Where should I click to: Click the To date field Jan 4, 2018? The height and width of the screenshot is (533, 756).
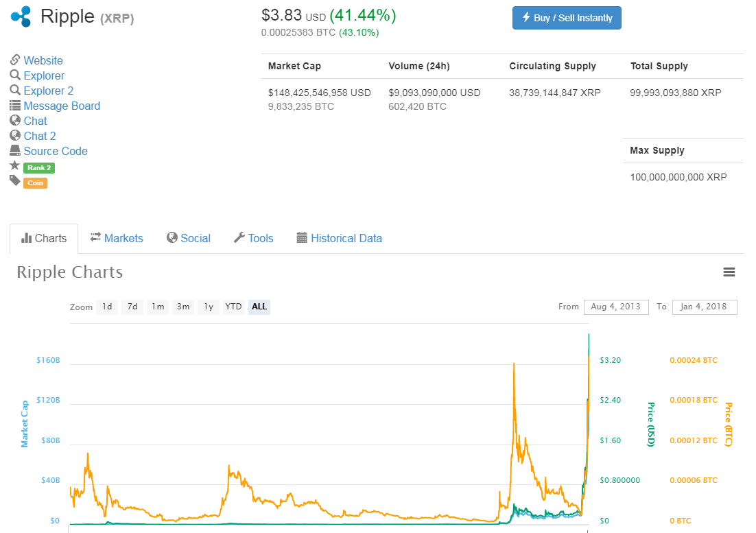(x=705, y=307)
